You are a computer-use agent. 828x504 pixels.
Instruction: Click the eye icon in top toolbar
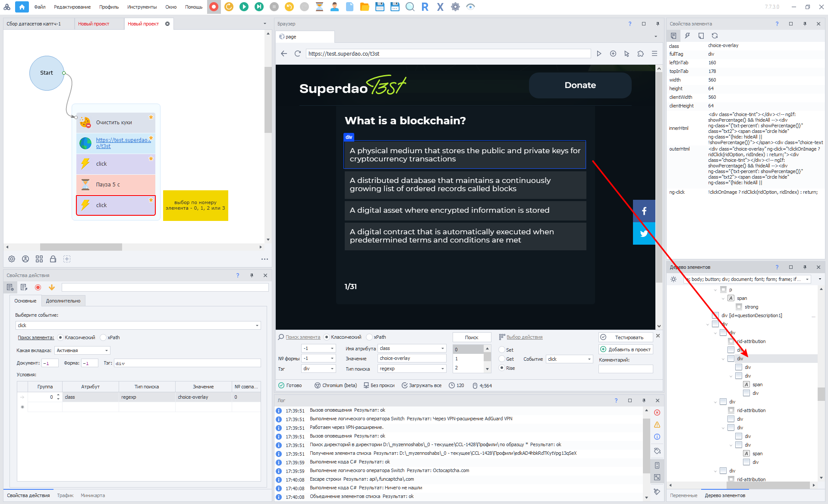471,7
